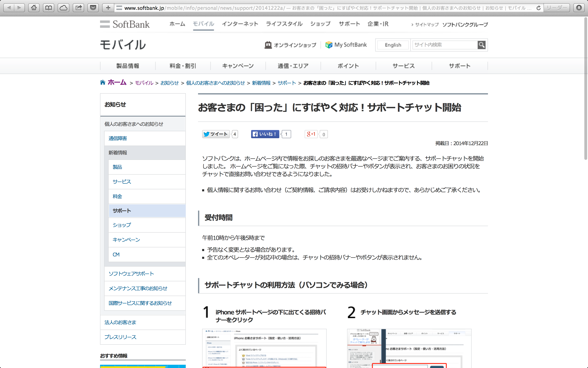This screenshot has width=588, height=368.
Task: Open 料金 in the sidebar news list
Action: (147, 196)
